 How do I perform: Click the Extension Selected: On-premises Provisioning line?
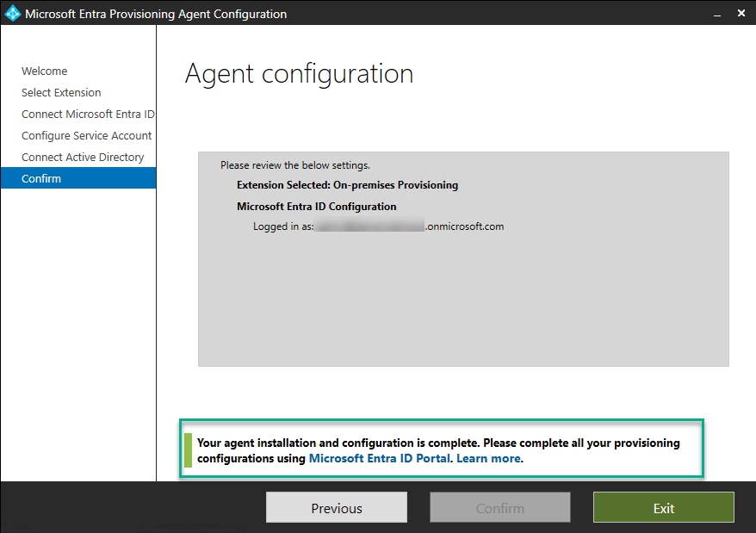pos(347,185)
